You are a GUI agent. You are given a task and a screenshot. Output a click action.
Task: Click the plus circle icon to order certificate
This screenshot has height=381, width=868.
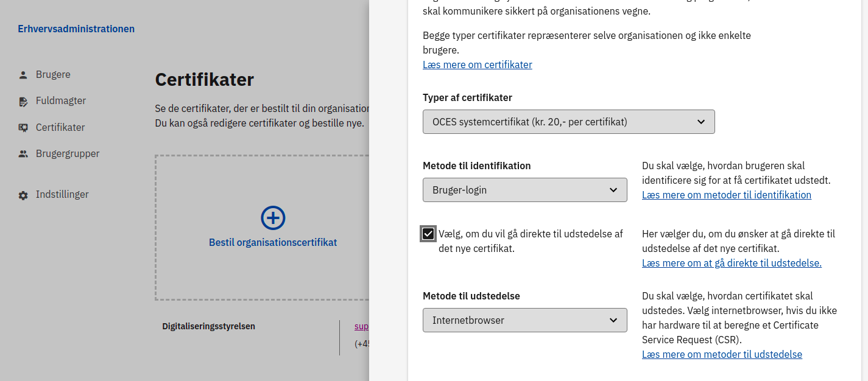coord(273,218)
